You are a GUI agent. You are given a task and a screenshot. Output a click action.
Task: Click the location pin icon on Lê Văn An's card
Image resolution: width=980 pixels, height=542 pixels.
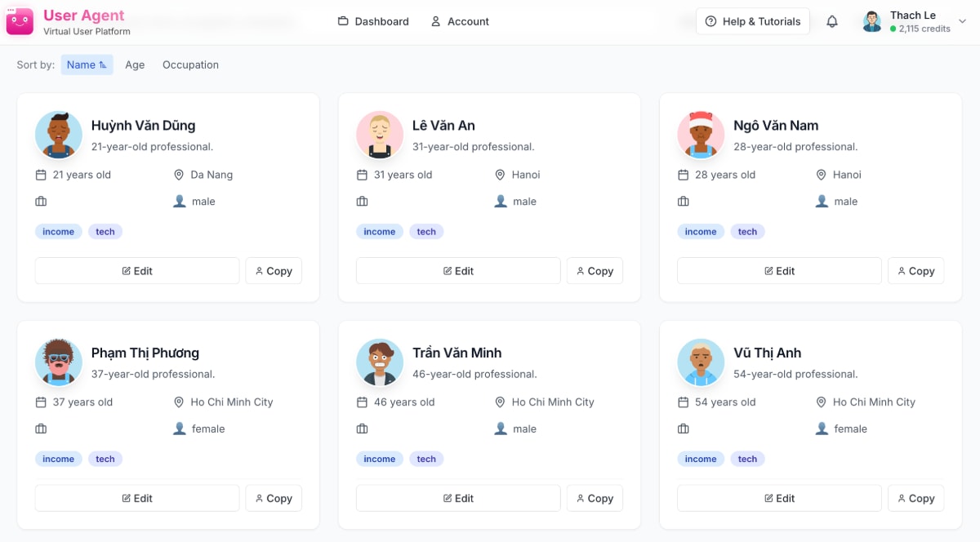tap(501, 175)
